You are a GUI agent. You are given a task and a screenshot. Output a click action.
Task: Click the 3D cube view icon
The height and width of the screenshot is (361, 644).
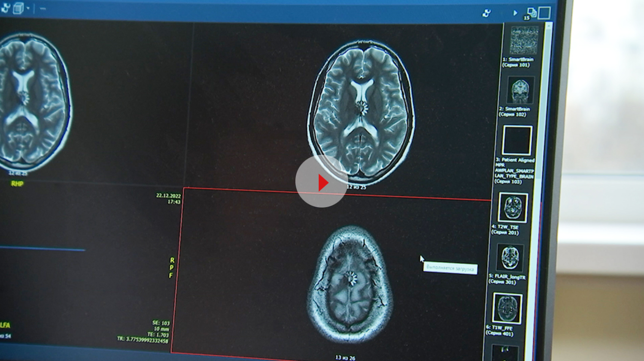[18, 8]
